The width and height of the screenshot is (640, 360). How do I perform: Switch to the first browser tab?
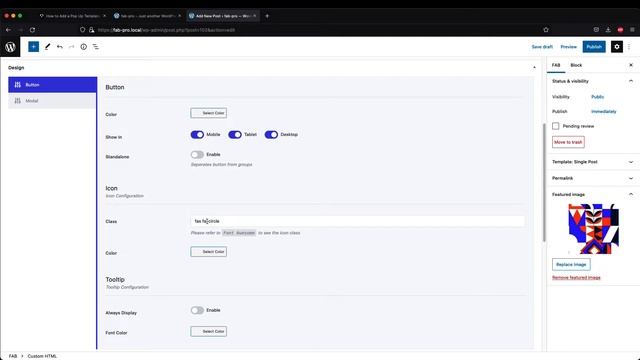point(72,16)
